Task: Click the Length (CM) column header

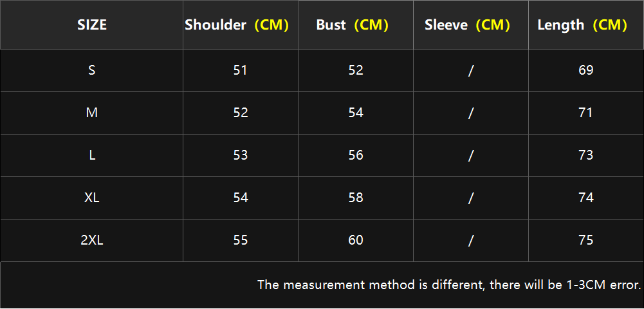Action: coord(582,25)
